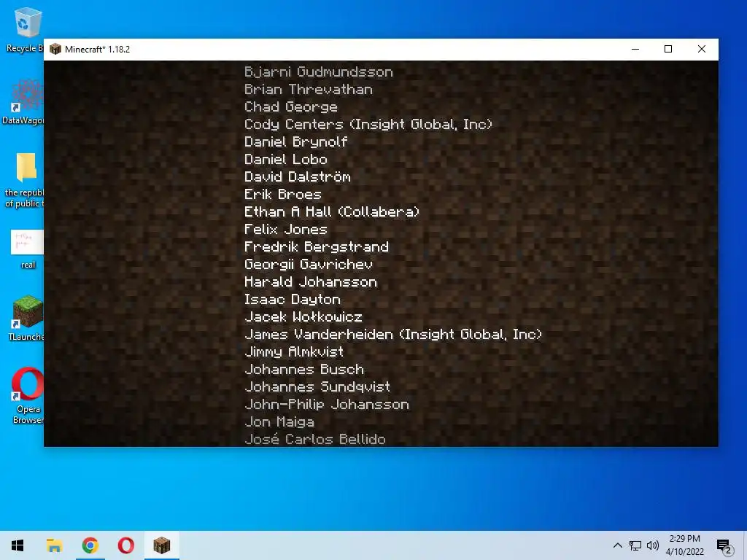Click the credit name 'Johannes Sundqvist'
This screenshot has height=560, width=747.
pos(317,386)
